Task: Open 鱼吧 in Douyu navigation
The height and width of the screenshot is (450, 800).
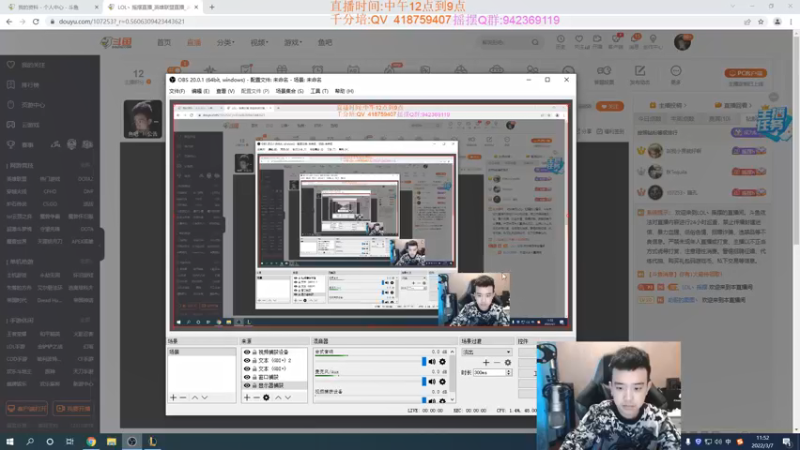Action: point(325,43)
